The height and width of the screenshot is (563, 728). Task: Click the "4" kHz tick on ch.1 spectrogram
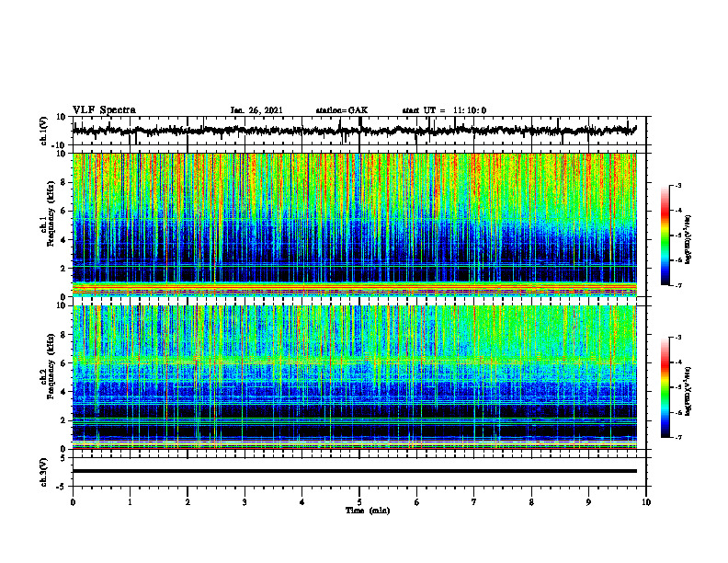(63, 240)
